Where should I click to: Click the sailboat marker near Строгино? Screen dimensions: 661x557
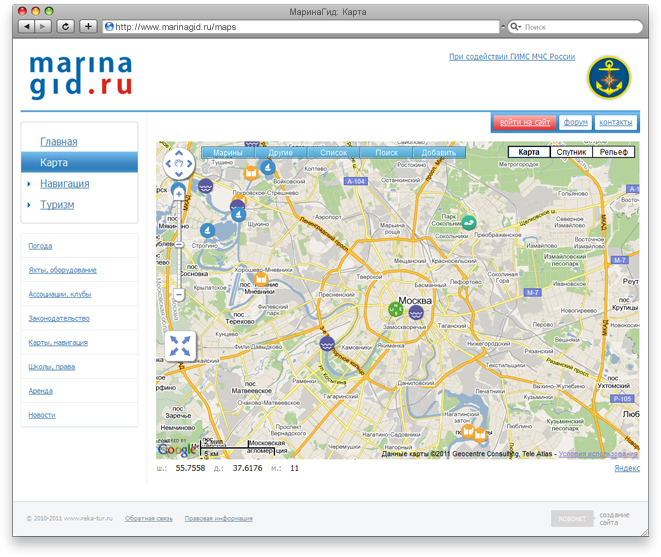(207, 231)
